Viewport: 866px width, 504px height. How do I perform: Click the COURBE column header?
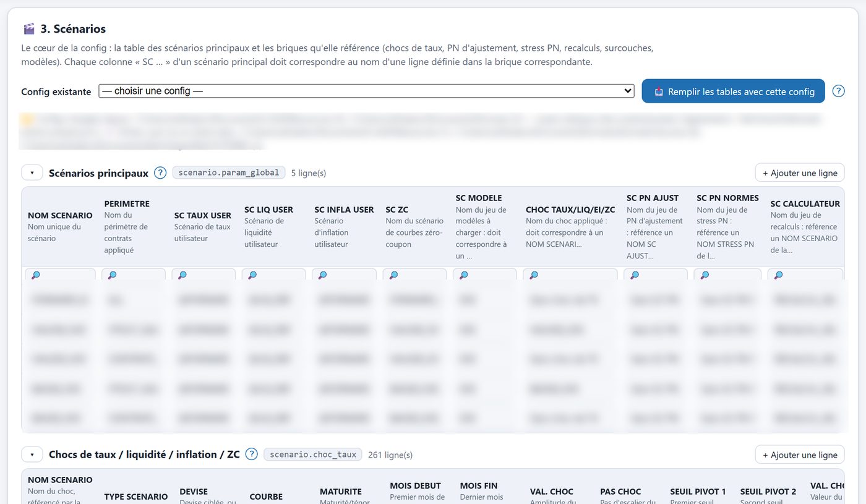(x=266, y=497)
